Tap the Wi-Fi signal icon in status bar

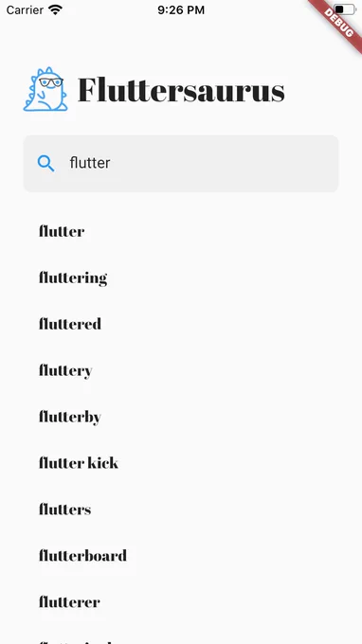click(55, 9)
